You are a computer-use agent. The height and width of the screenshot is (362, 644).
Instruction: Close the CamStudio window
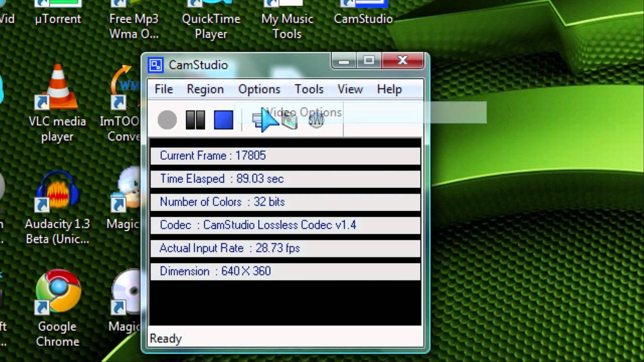[x=403, y=61]
